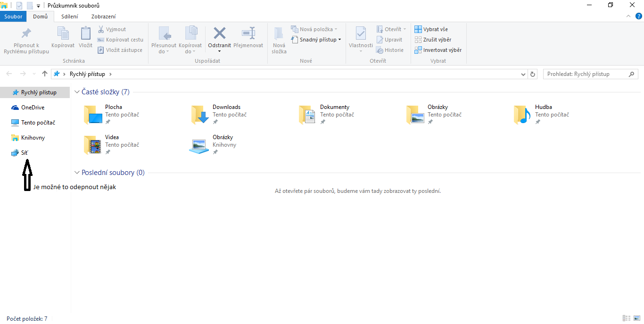Image resolution: width=644 pixels, height=324 pixels.
Task: Click the search magnifier icon
Action: tap(632, 74)
